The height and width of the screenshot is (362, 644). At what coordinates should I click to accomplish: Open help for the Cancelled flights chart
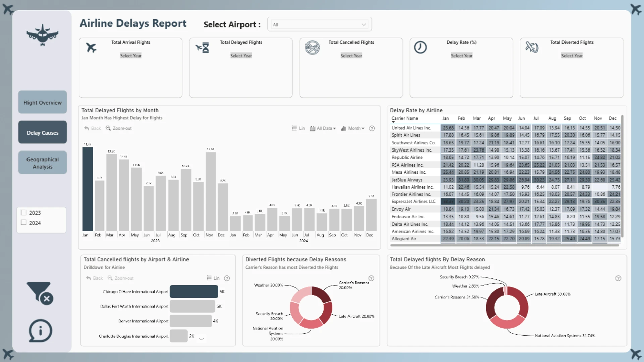(x=227, y=278)
